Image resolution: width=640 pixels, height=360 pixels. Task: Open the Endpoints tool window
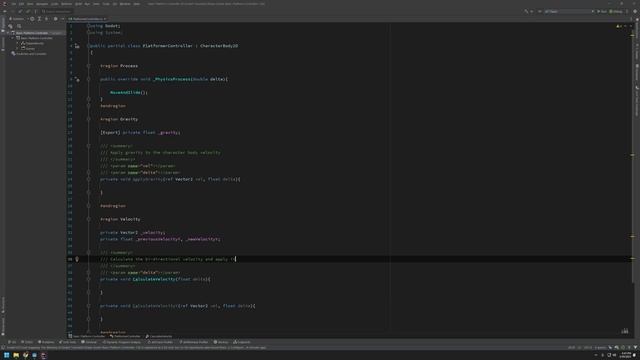click(242, 342)
